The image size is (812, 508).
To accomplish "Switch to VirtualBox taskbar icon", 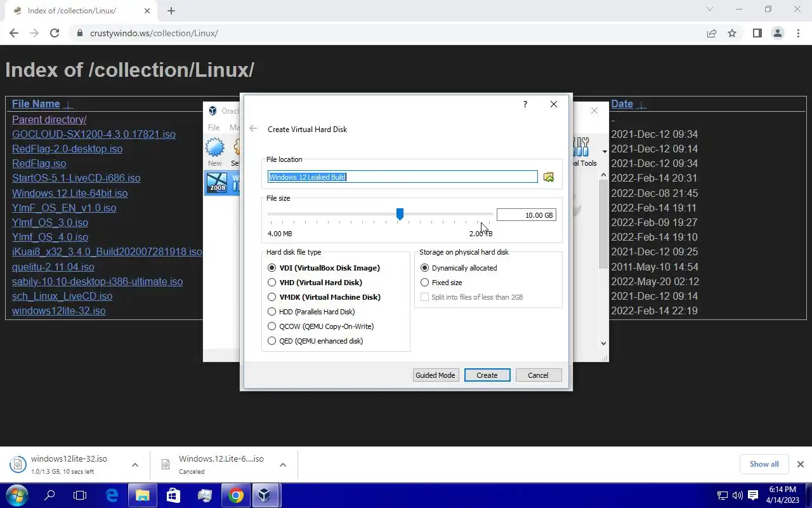I will point(265,495).
